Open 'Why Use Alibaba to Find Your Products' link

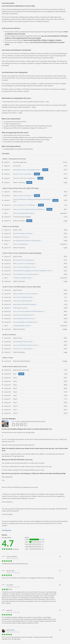[25, 294]
